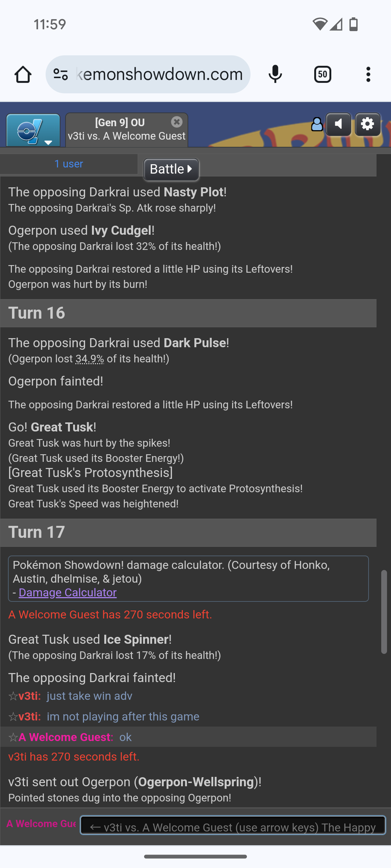
Task: Open the options gear button
Action: (368, 124)
